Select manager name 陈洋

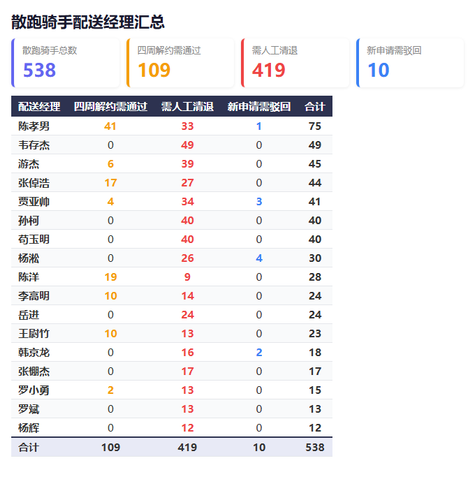click(x=29, y=277)
